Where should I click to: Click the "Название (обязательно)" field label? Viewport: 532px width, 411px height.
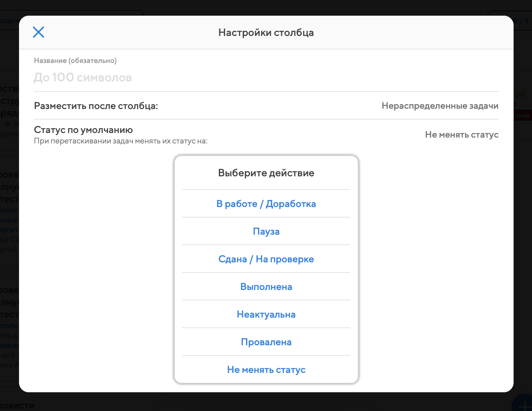click(x=75, y=61)
